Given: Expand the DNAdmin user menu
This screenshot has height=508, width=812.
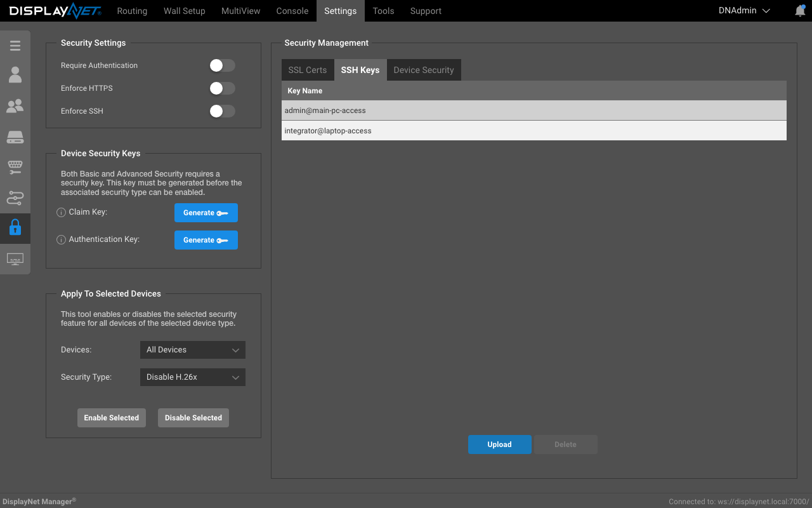Looking at the screenshot, I should [744, 11].
